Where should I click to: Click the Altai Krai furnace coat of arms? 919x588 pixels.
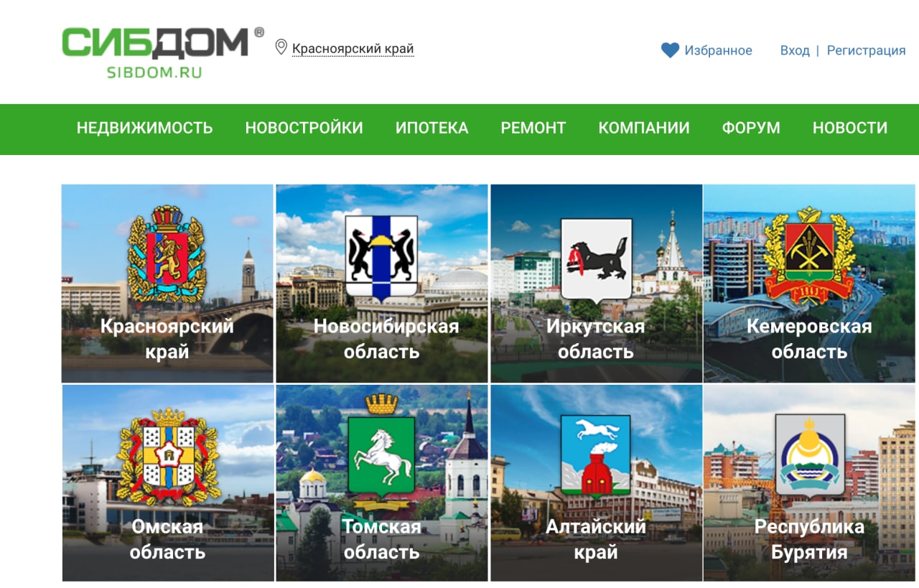point(596,455)
